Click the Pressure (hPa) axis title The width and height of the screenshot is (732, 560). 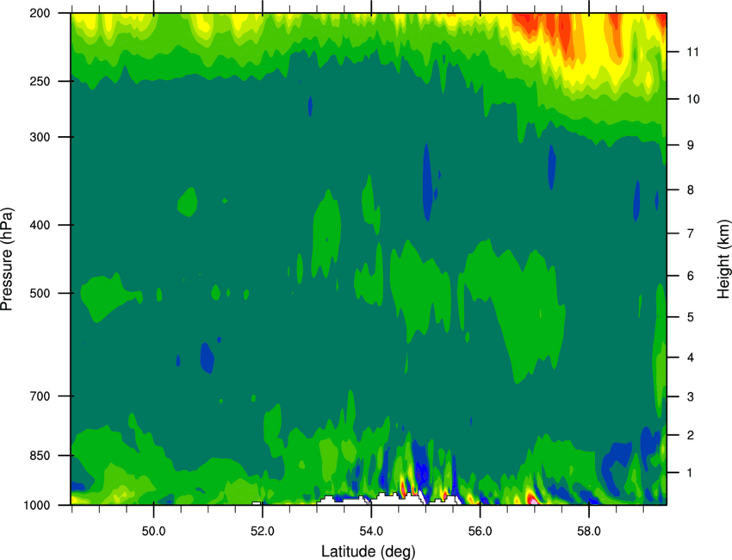7,259
